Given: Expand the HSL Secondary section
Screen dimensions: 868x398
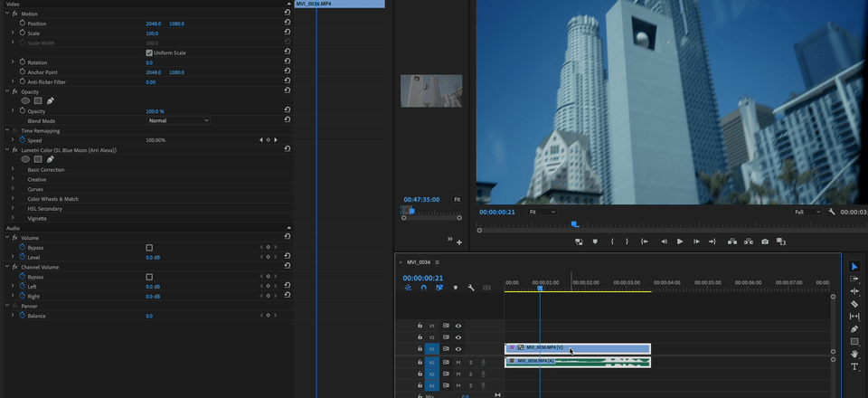Looking at the screenshot, I should coord(13,209).
